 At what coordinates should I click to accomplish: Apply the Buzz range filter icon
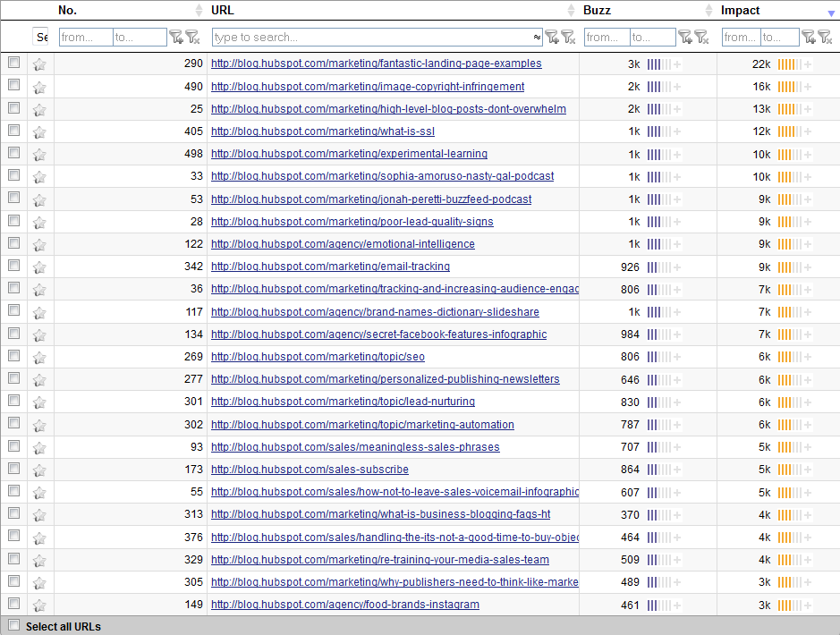(x=685, y=37)
